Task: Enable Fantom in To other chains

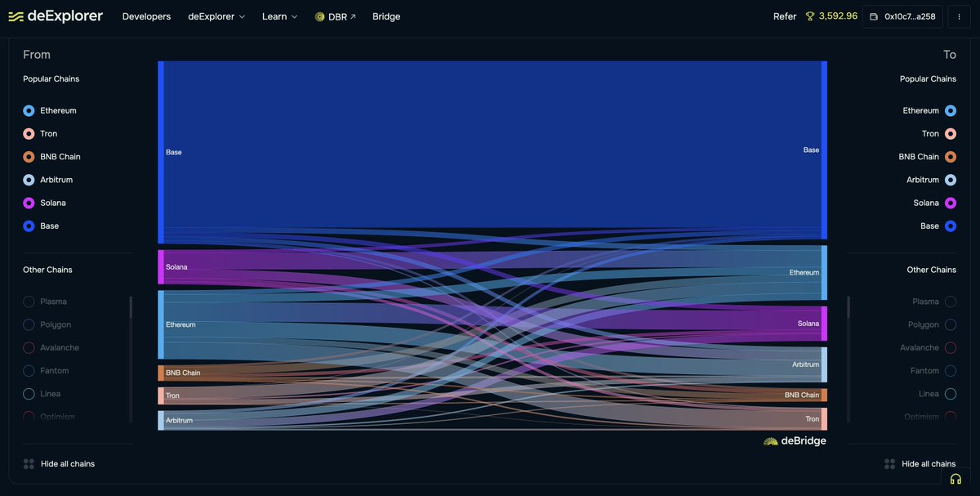Action: [x=951, y=370]
